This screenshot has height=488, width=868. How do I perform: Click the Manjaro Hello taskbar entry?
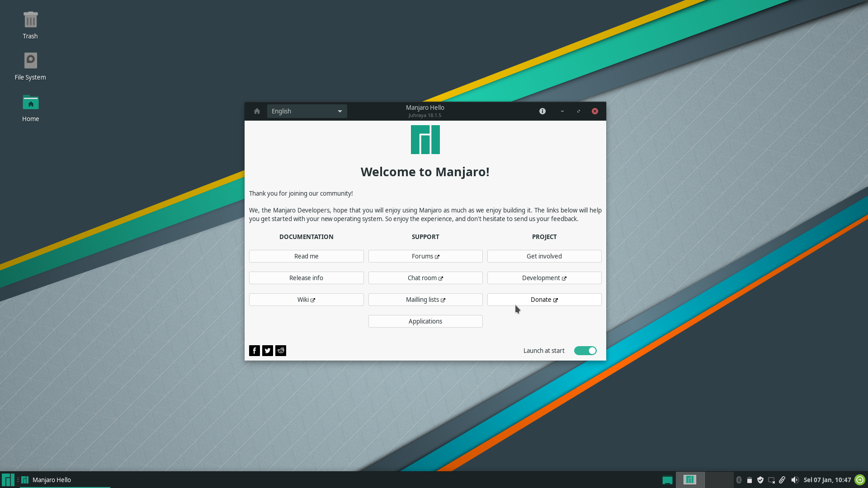(65, 480)
